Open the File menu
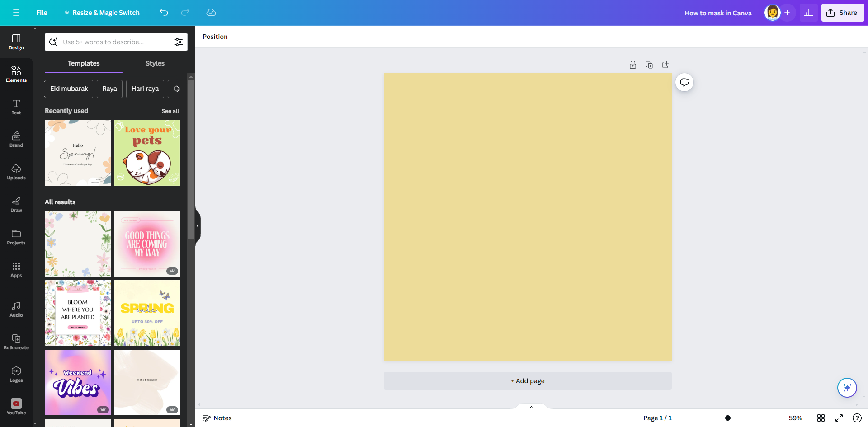 42,13
